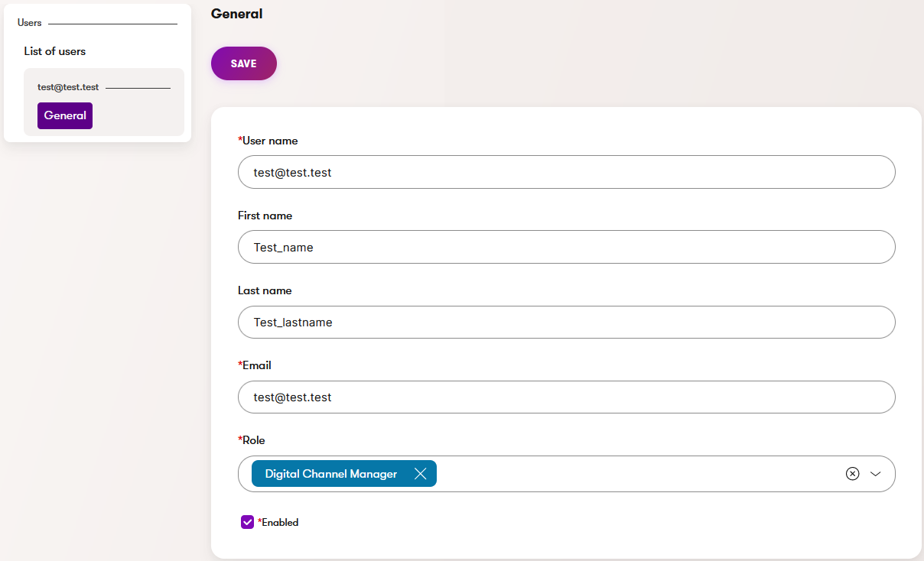The height and width of the screenshot is (561, 924).
Task: Click the Digital Channel Manager chip label
Action: click(331, 474)
